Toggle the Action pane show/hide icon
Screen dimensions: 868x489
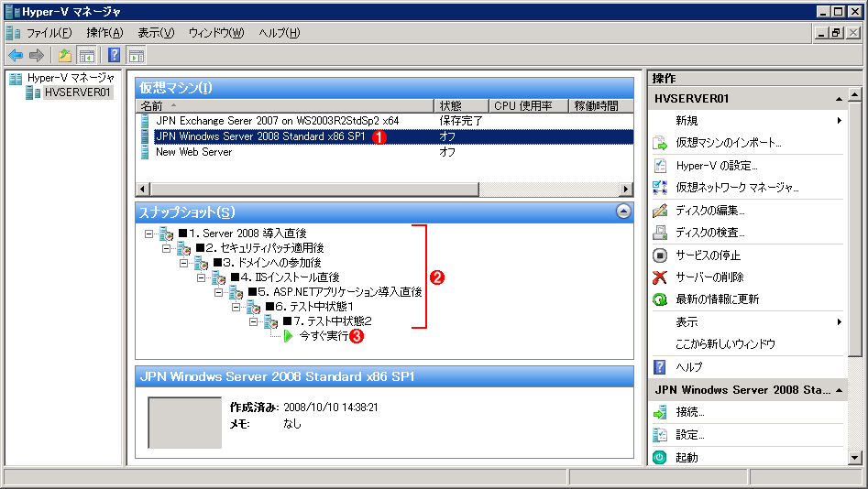137,55
